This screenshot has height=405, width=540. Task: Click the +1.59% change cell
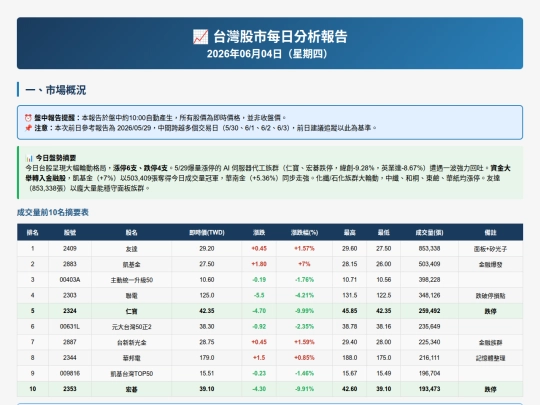point(304,342)
